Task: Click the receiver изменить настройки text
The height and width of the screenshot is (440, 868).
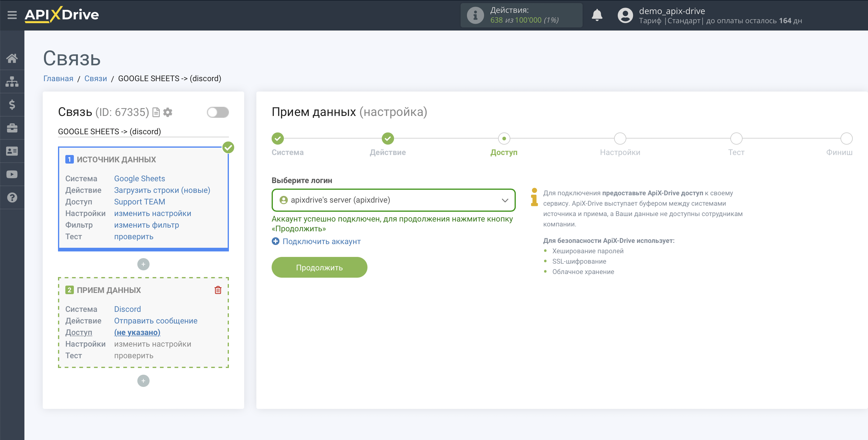Action: (152, 344)
